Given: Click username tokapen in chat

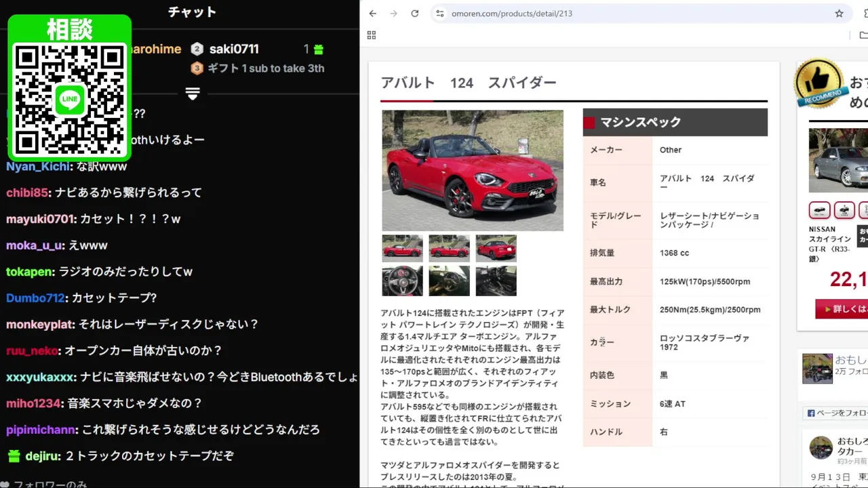Looking at the screenshot, I should click(29, 272).
